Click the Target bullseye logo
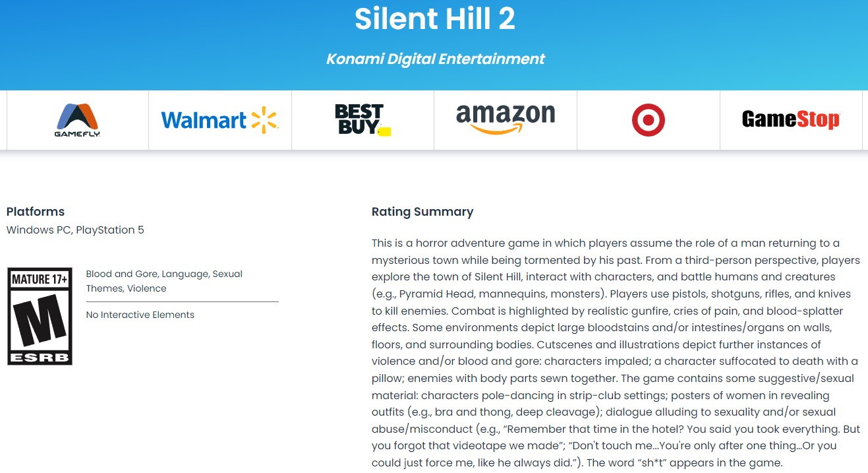This screenshot has height=473, width=868. click(x=649, y=120)
